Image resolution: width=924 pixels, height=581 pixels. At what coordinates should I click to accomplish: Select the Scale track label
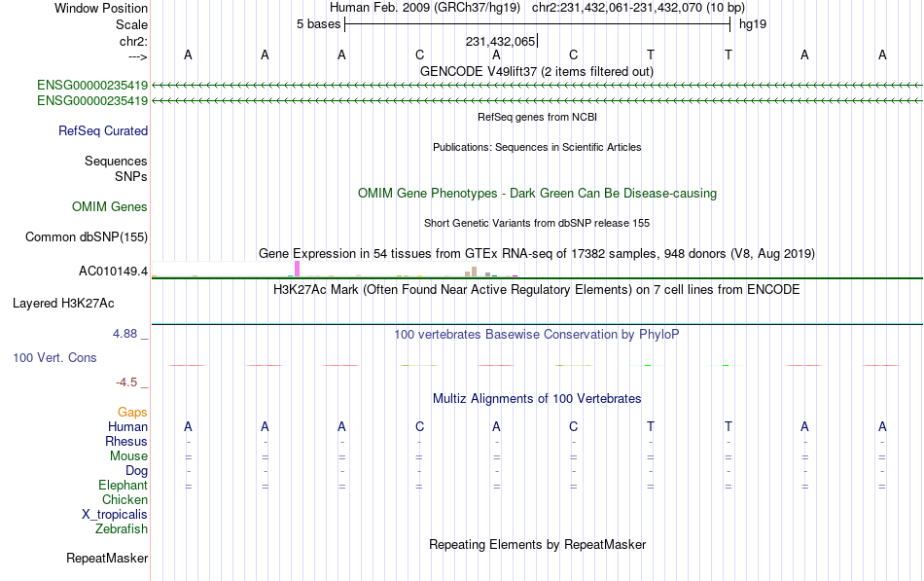[x=131, y=24]
